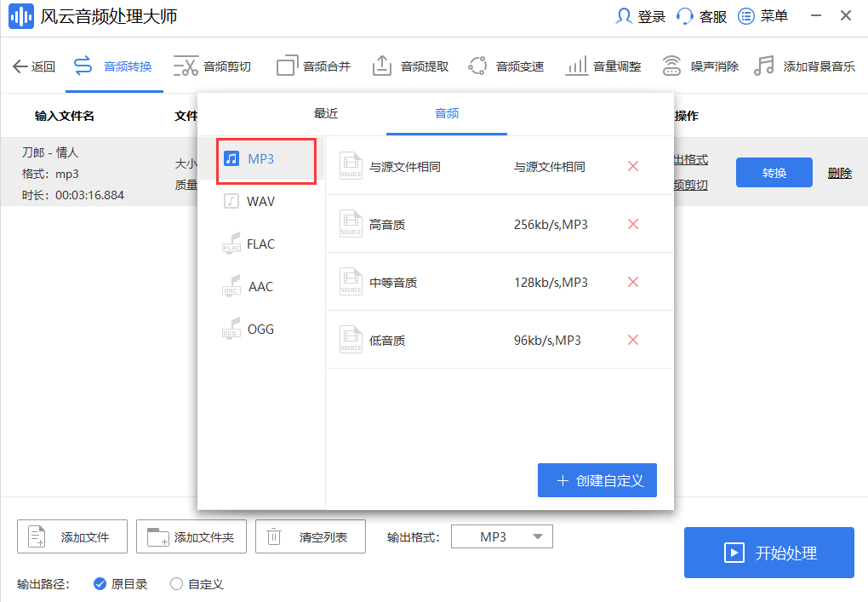Select the OGG format icon
This screenshot has width=868, height=602.
[231, 329]
